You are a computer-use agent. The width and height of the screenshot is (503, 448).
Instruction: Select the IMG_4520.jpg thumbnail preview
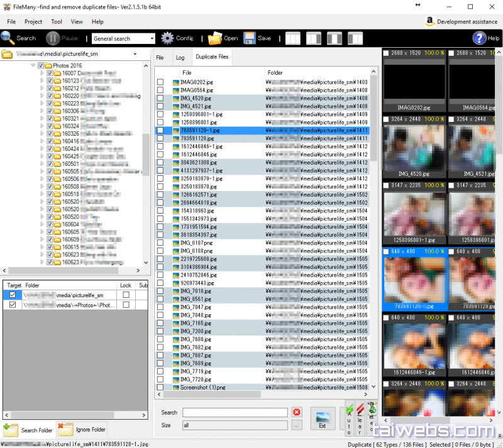(414, 146)
